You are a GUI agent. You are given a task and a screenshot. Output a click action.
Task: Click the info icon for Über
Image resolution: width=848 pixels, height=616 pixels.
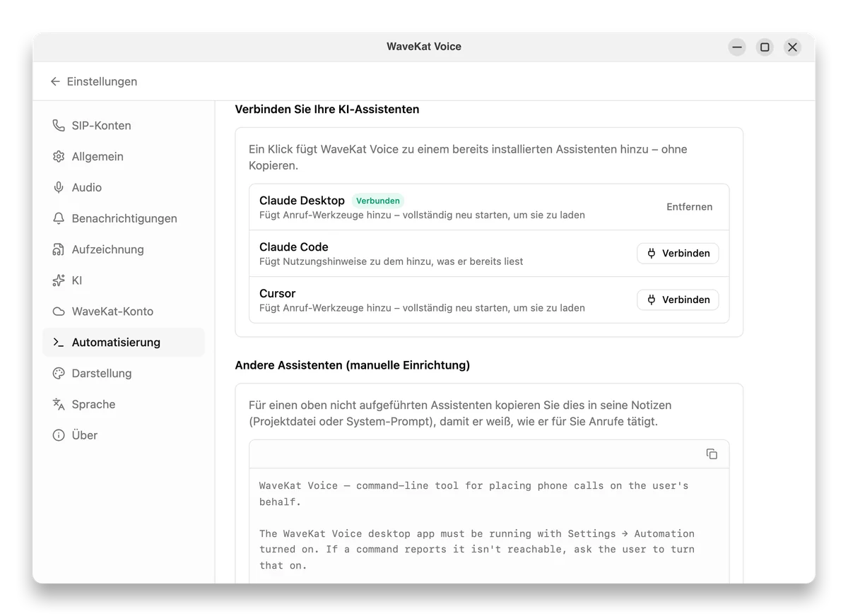tap(59, 436)
